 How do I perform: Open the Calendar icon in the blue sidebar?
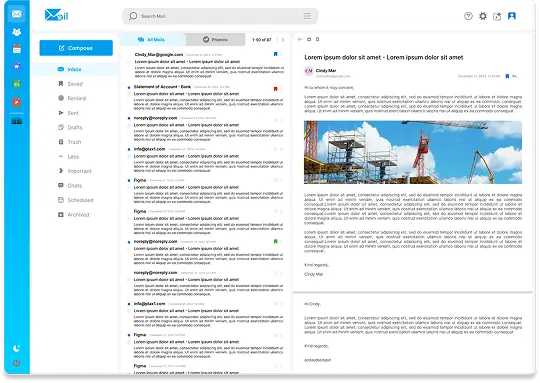[17, 49]
